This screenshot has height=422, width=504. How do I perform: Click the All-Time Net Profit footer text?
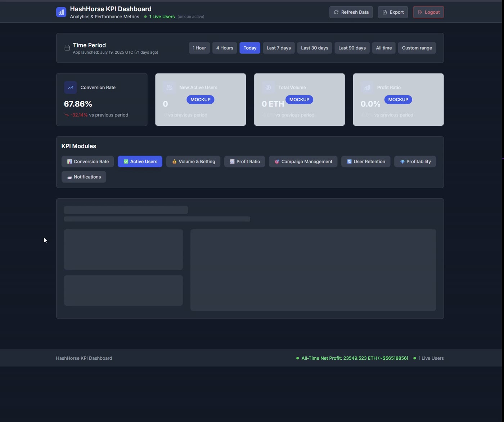pos(355,358)
